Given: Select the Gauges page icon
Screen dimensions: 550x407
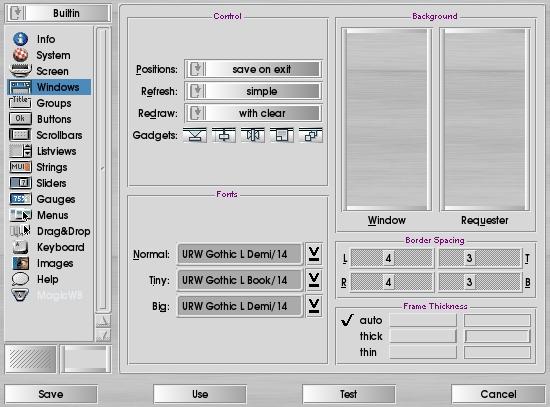Looking at the screenshot, I should [20, 199].
